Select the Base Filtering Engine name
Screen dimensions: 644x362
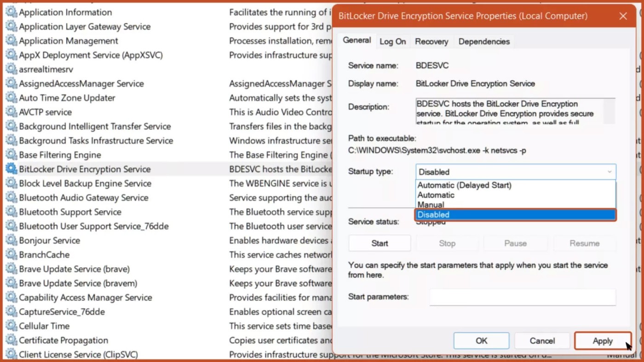[x=60, y=155]
